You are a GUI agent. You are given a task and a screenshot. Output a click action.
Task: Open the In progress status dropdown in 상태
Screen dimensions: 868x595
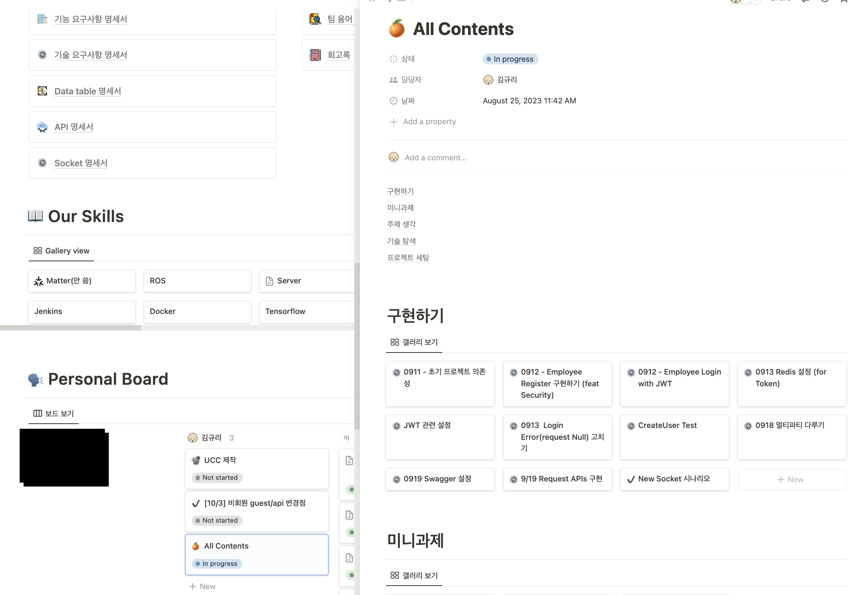510,59
